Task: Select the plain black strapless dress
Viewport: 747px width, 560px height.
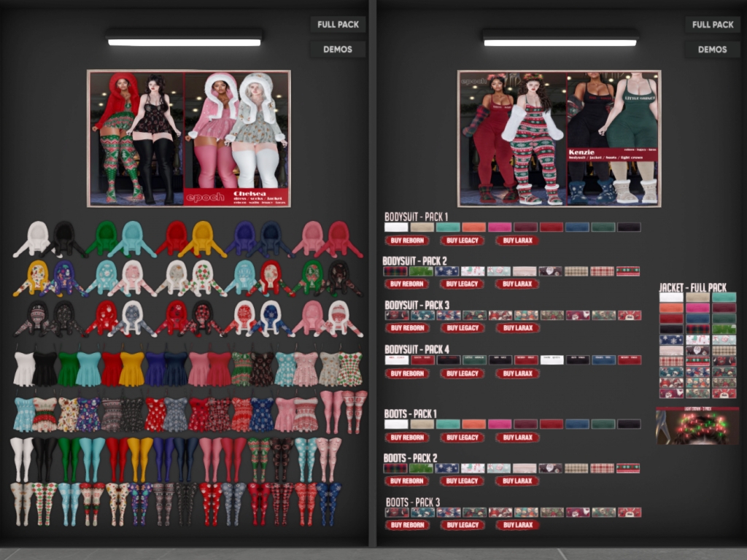Action: 45,369
